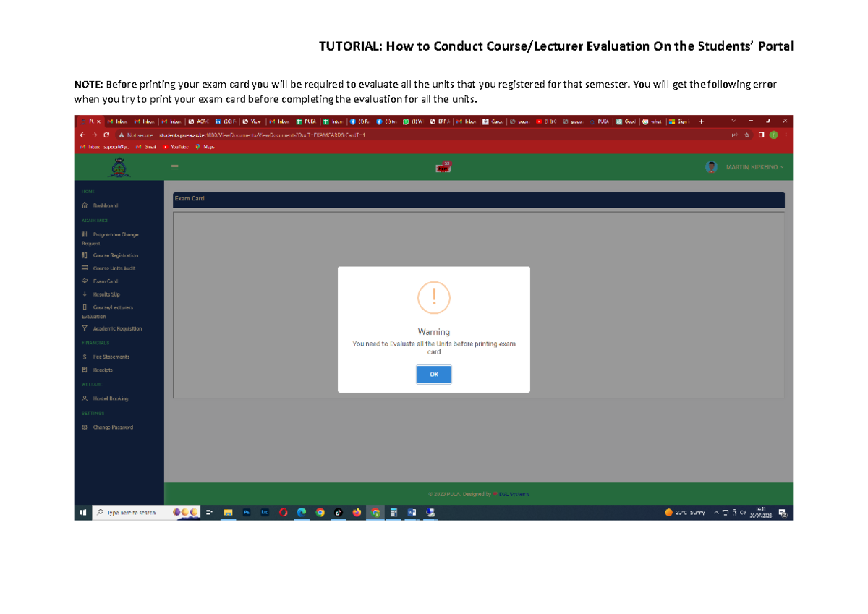
Task: Click the Change Password gear icon
Action: [85, 427]
